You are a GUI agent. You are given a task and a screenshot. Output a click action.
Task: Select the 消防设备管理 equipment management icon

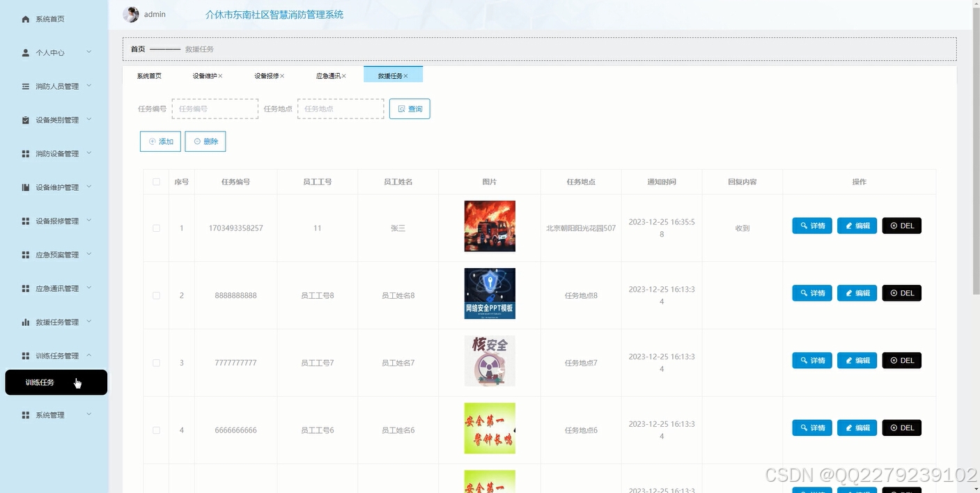26,153
